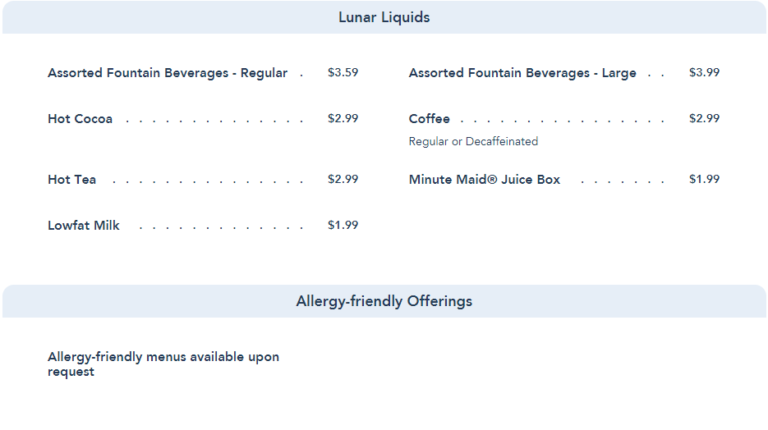The image size is (768, 430).
Task: Select Assorted Fountain Beverages - Regular item
Action: (167, 73)
